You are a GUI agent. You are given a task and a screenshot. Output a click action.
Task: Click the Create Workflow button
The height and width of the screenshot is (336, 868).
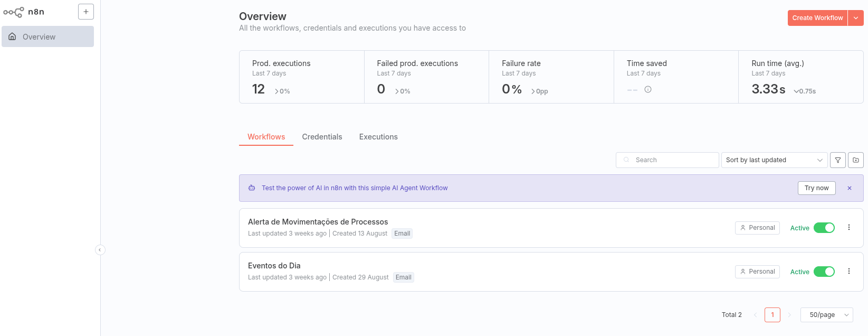click(x=817, y=18)
